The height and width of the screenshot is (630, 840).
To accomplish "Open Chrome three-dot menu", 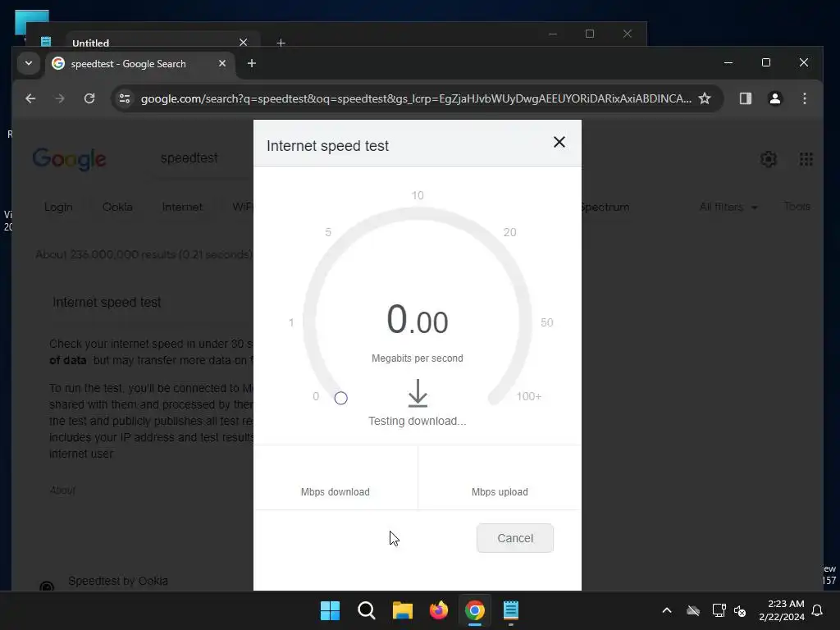I will (804, 98).
